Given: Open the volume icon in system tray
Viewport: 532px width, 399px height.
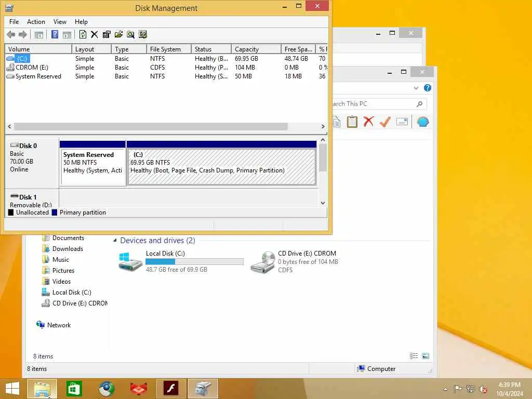Looking at the screenshot, I should [x=483, y=389].
